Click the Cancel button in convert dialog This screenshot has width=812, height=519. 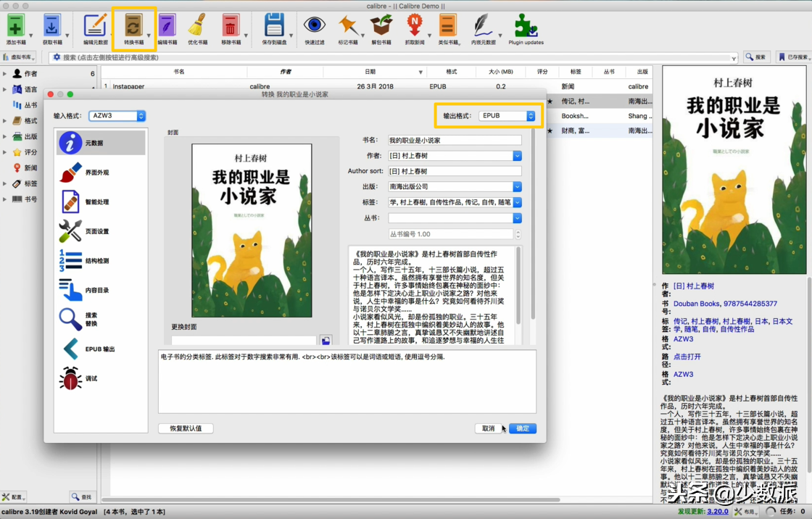[x=489, y=428]
